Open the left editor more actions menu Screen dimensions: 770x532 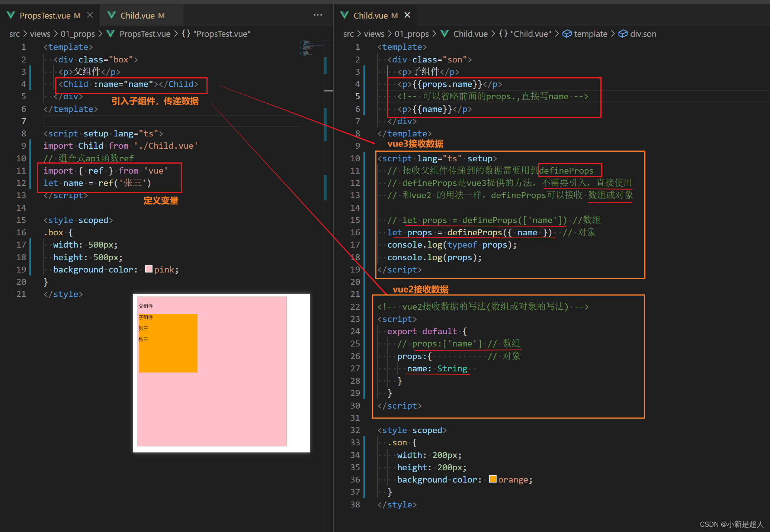click(318, 15)
